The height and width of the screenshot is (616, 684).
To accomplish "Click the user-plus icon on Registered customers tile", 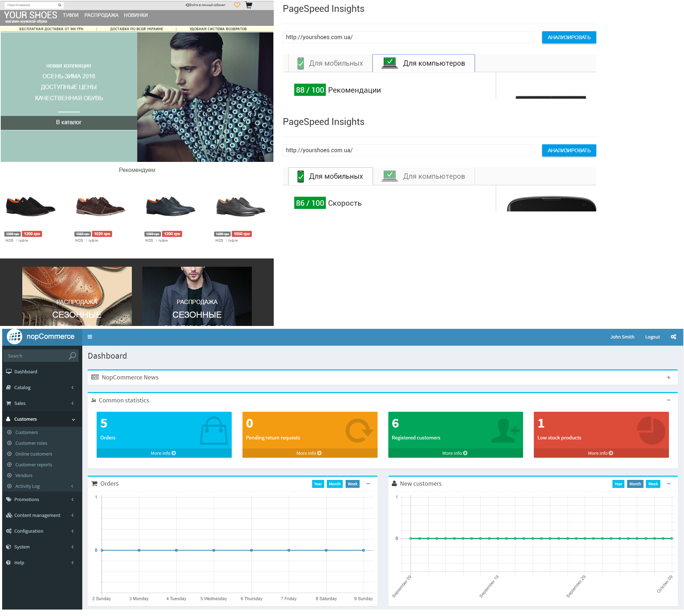I will (505, 430).
